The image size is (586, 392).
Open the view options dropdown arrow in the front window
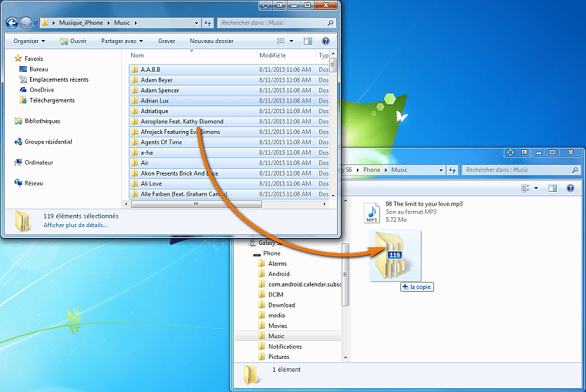point(291,41)
